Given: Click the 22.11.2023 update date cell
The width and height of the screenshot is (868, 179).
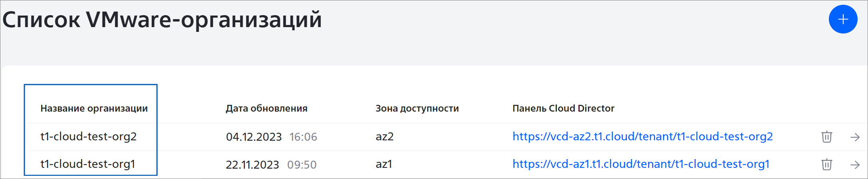Looking at the screenshot, I should [x=252, y=165].
